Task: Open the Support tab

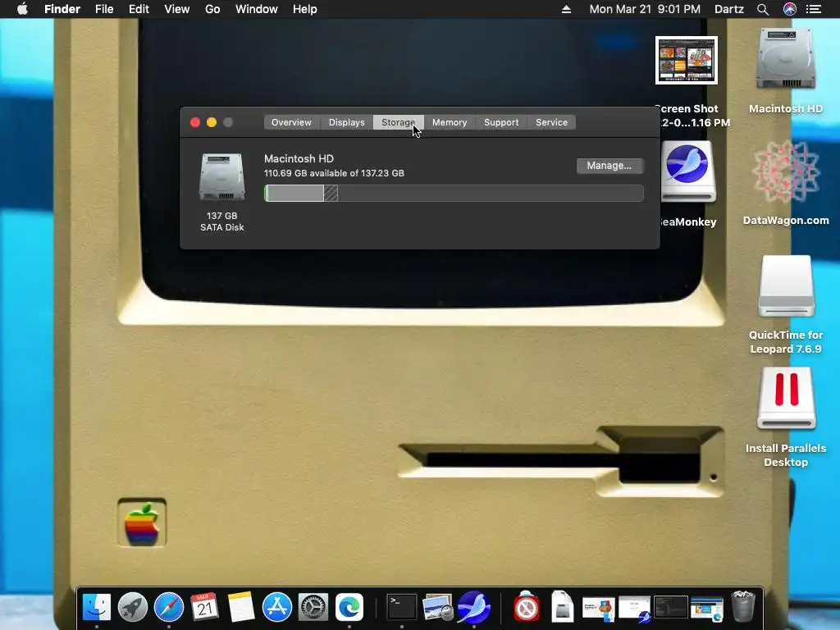Action: (x=501, y=122)
